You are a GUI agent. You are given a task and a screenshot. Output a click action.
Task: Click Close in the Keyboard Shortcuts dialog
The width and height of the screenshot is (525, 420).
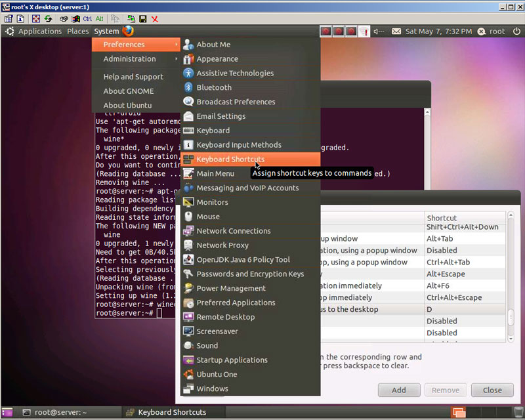pos(492,390)
